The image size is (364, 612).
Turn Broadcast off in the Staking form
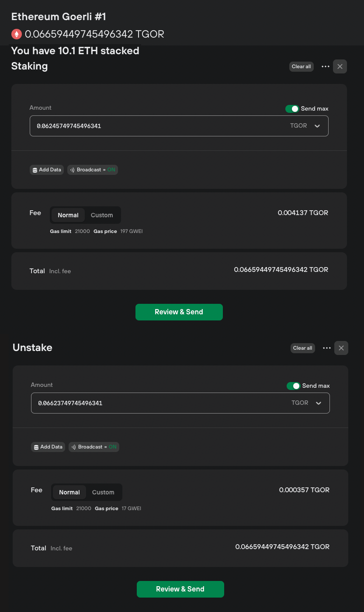pos(92,170)
